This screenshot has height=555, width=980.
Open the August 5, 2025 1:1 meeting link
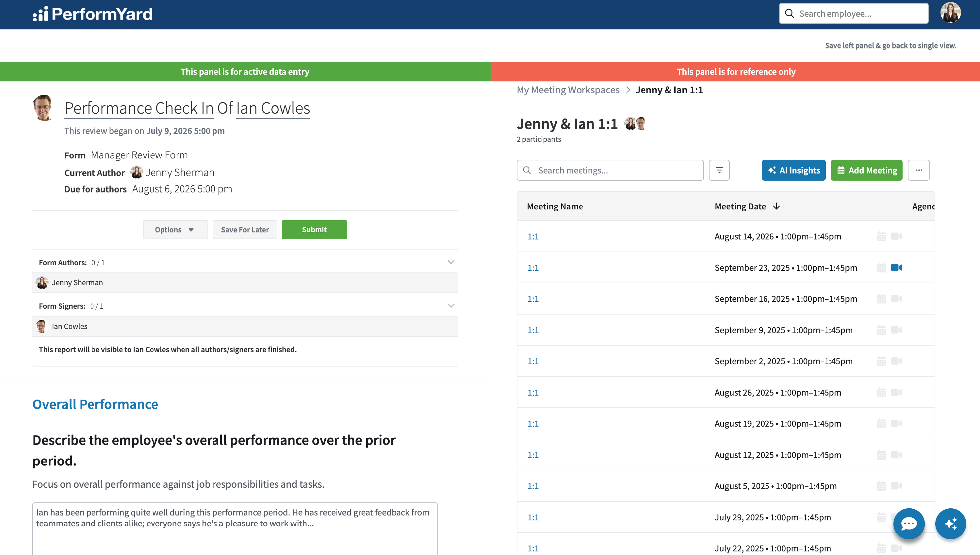533,486
